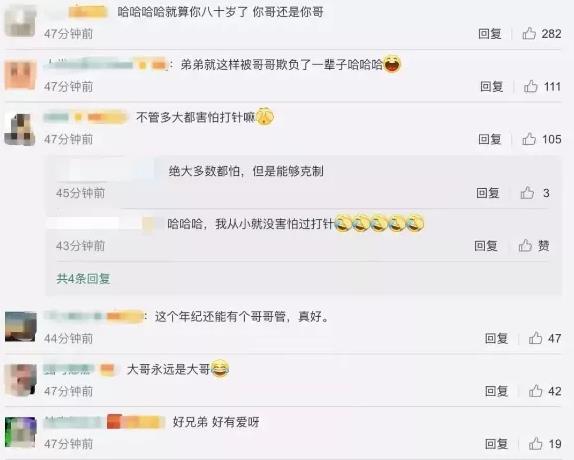The height and width of the screenshot is (460, 574).
Task: Reply to 绝大多数都怕 nested comment
Action: (x=488, y=193)
